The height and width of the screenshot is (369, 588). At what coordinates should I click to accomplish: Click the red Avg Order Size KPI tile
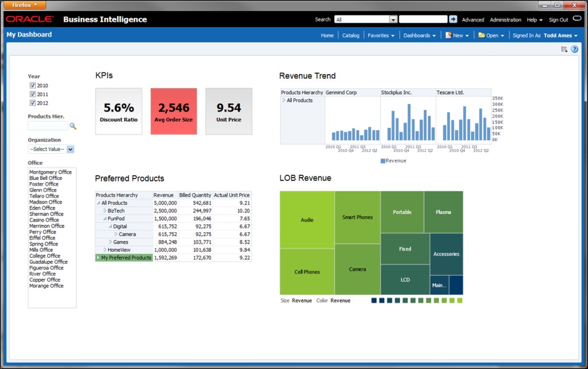(173, 112)
